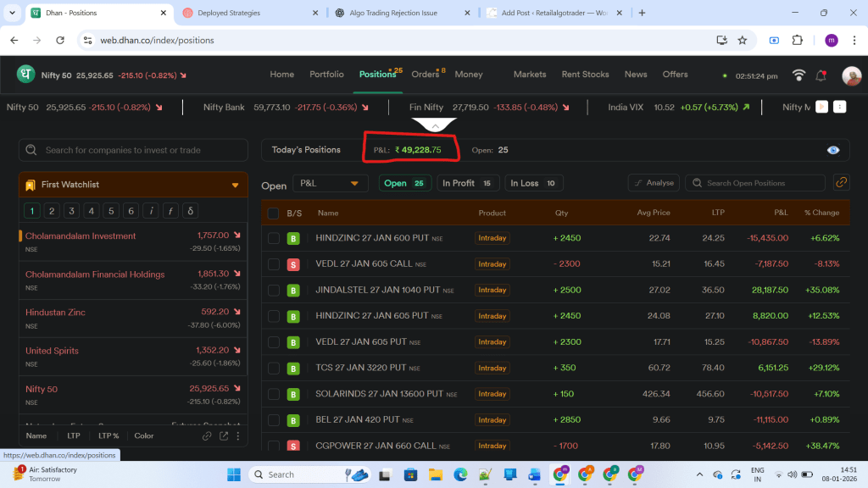Open ticker strip three-dot options
Viewport: 868px width, 488px height.
839,108
